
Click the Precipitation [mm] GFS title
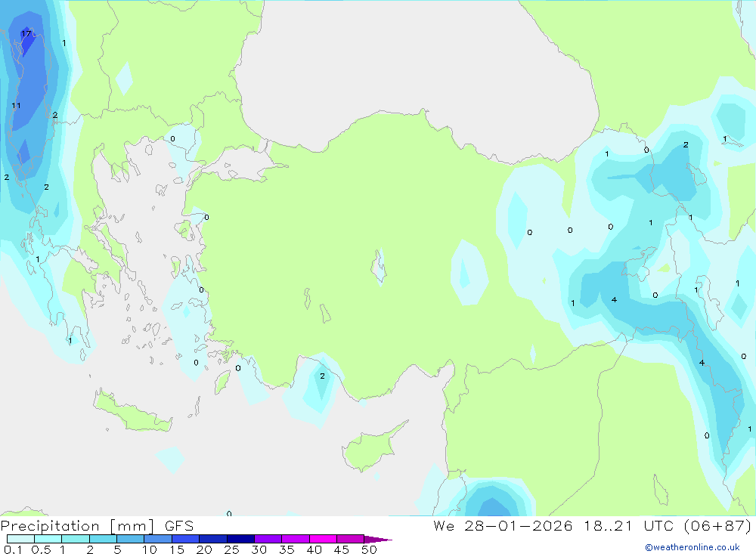pos(97,526)
